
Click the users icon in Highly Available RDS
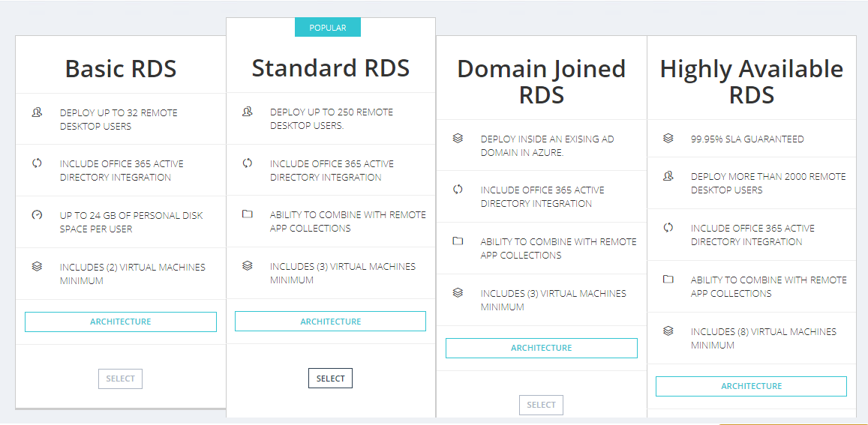coord(668,176)
